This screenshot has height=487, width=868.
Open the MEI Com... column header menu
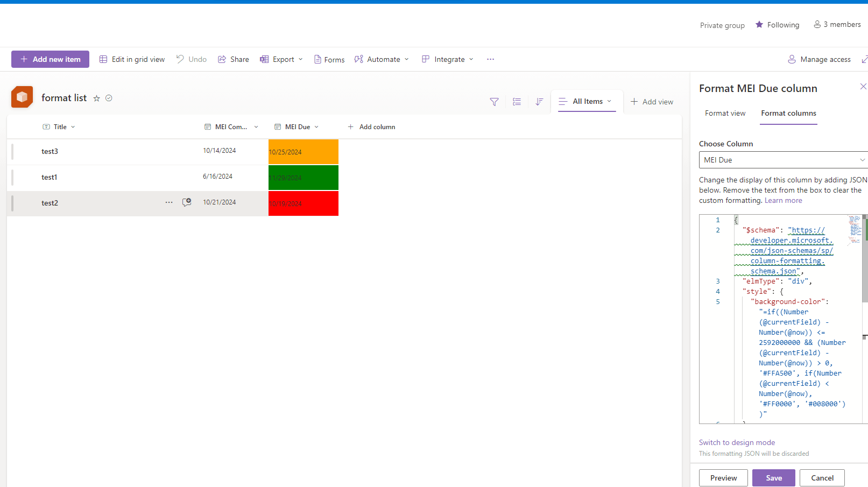coord(231,127)
